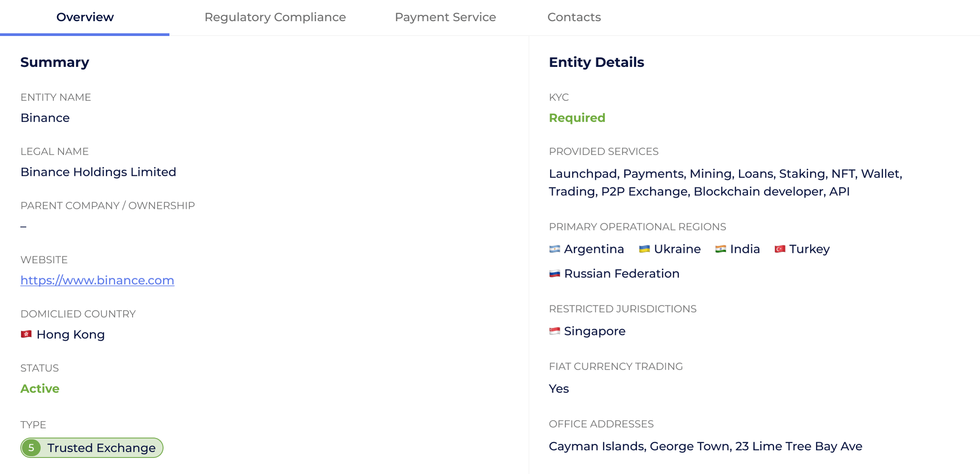This screenshot has height=474, width=980.
Task: Click the Argentina flag icon
Action: pyautogui.click(x=555, y=249)
